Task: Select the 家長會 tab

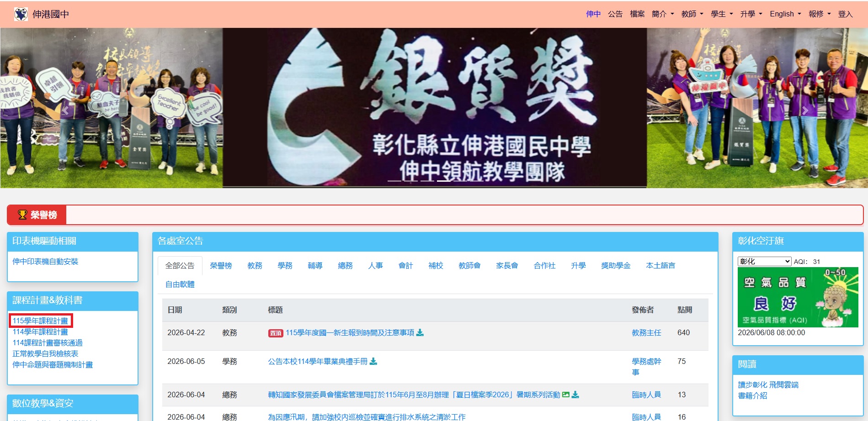Action: 507,266
